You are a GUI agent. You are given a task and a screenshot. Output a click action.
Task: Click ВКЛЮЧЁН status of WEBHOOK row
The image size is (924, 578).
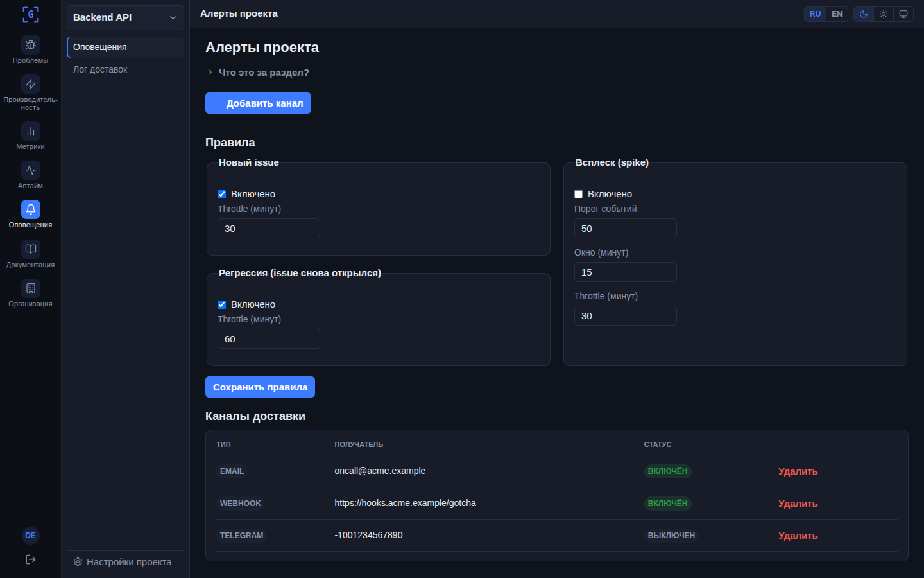667,504
